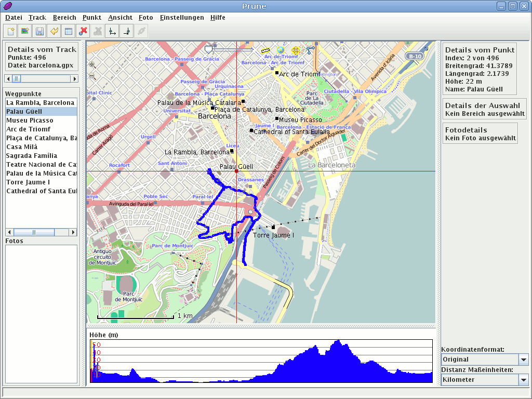Image resolution: width=532 pixels, height=399 pixels.
Task: Click the greyed-out delete range icon
Action: (98, 32)
